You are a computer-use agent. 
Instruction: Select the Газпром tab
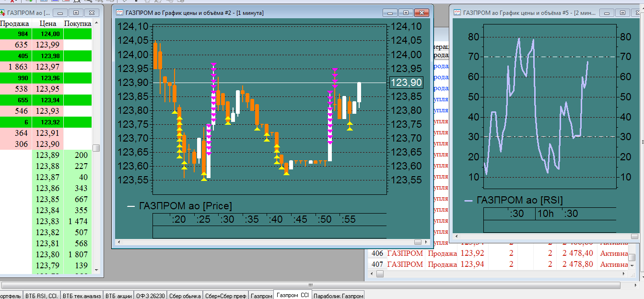[x=261, y=296]
